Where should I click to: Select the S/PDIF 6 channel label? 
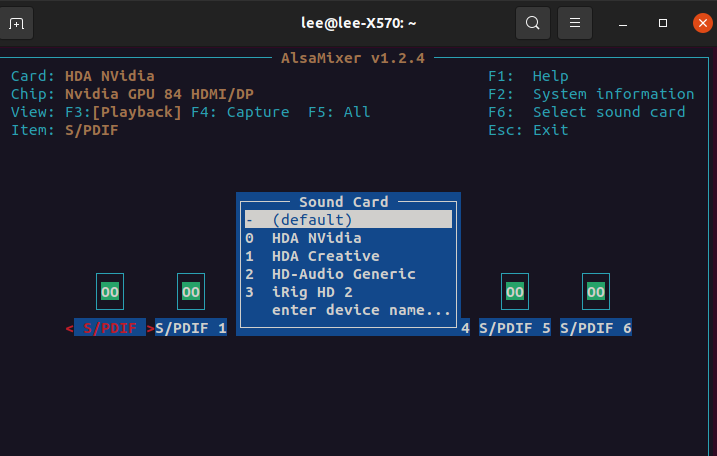[596, 327]
